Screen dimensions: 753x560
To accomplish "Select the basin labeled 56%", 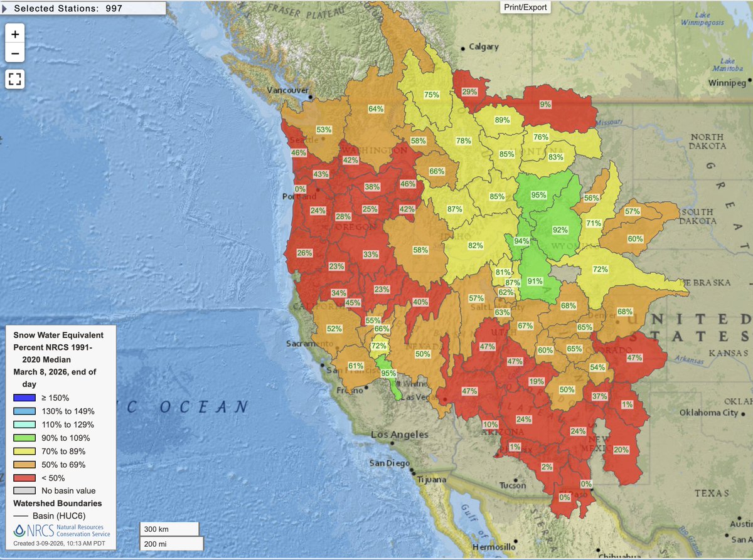I will [x=591, y=197].
